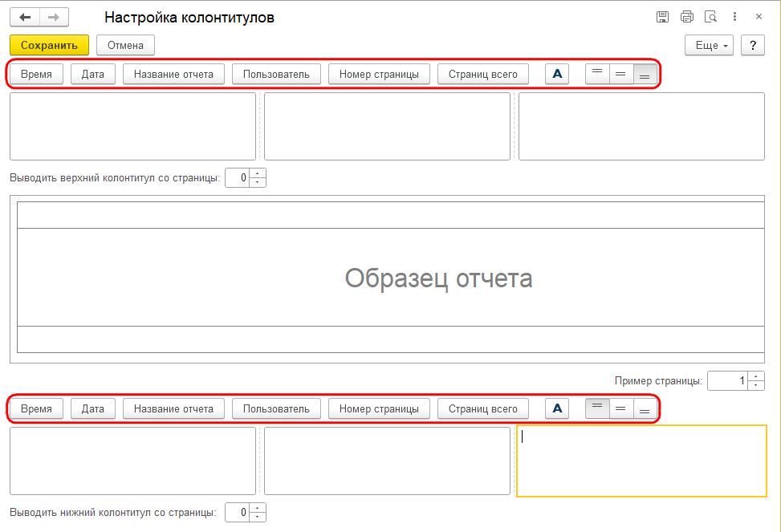Click the active right lower footer text field
The image size is (781, 532).
(641, 461)
